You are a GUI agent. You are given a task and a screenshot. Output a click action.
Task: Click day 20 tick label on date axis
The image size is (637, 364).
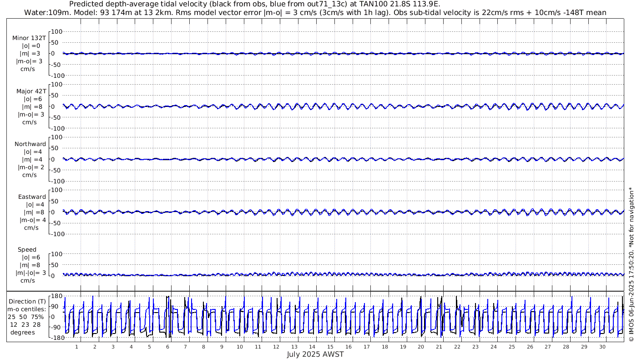tap(421, 347)
